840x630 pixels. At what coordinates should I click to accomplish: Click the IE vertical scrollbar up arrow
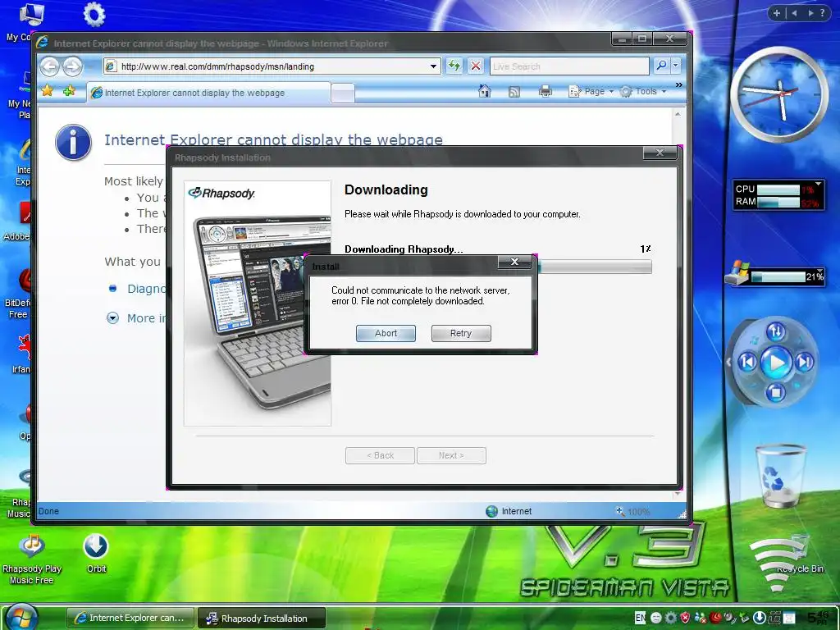pos(678,115)
